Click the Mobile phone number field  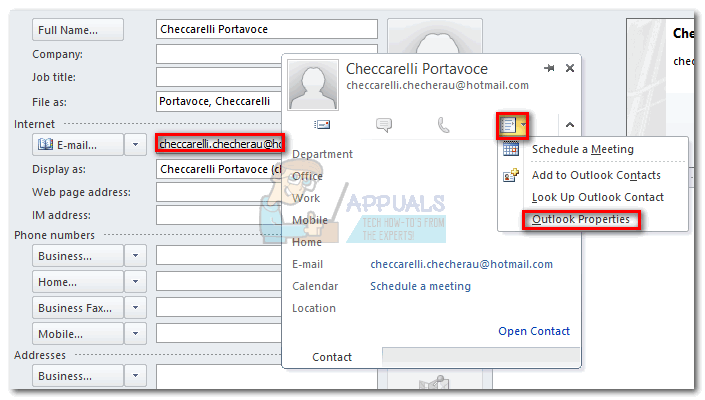[x=219, y=333]
